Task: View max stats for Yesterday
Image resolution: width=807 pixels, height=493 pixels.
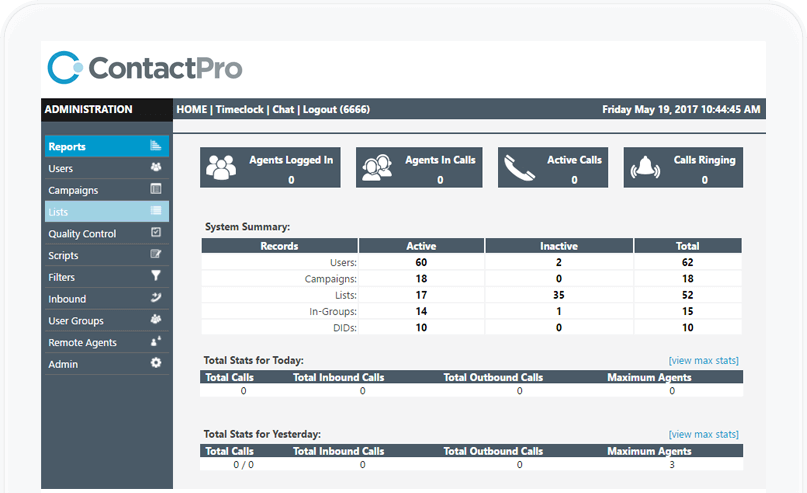Action: [x=703, y=434]
